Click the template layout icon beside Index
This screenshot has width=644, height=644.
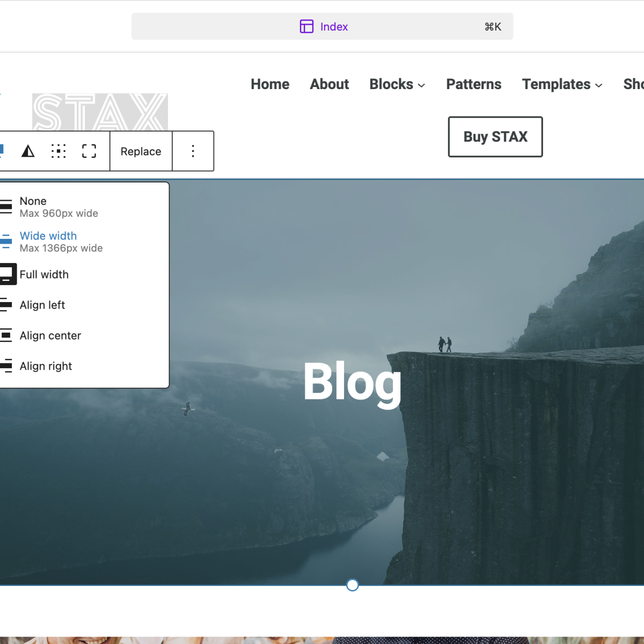point(306,26)
